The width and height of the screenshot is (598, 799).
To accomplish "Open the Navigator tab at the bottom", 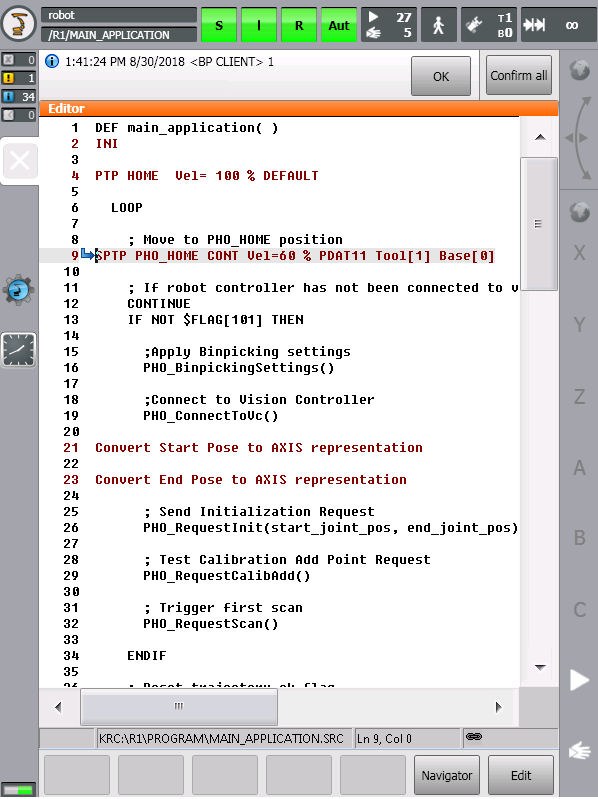I will 447,775.
